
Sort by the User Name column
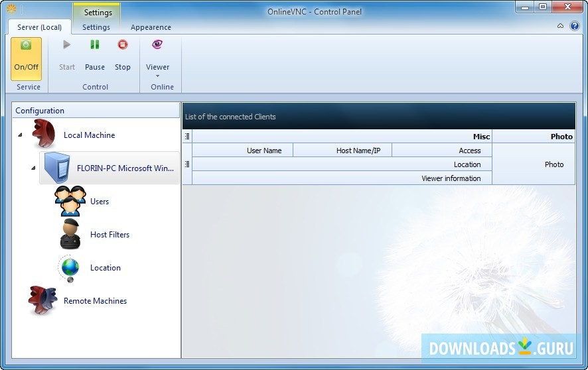pyautogui.click(x=243, y=150)
